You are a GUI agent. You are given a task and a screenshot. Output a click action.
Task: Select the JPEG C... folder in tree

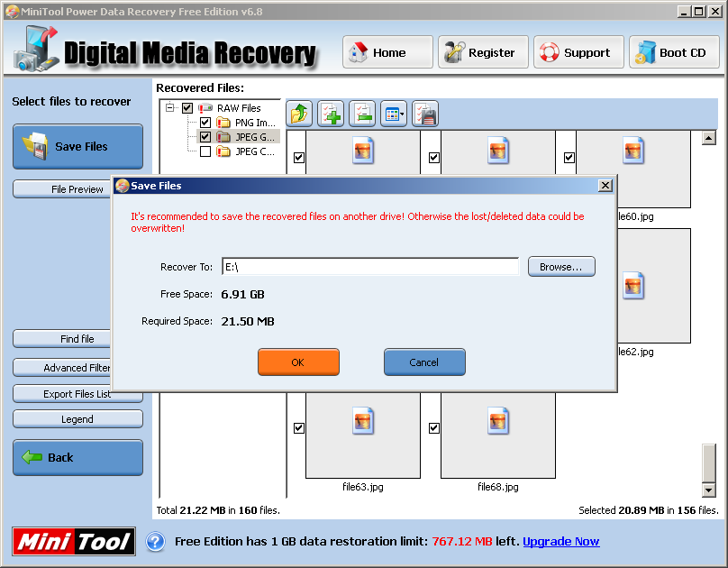pyautogui.click(x=254, y=151)
